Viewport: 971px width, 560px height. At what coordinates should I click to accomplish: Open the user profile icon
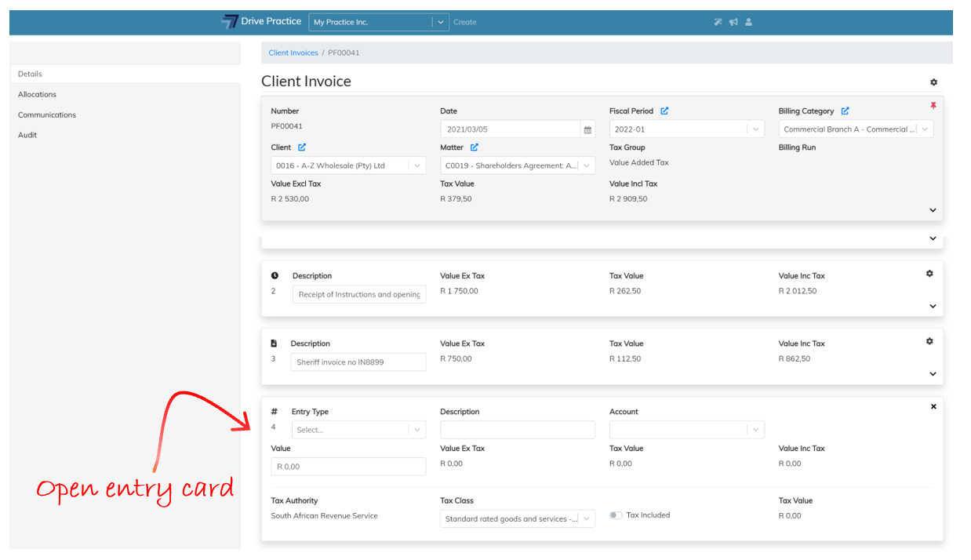click(748, 22)
